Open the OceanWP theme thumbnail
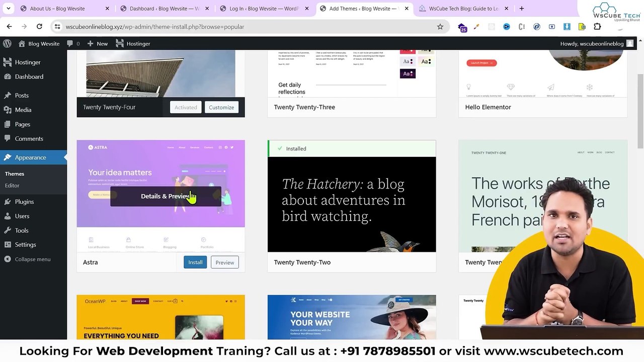Screen dimensions: 644x362 (160, 317)
